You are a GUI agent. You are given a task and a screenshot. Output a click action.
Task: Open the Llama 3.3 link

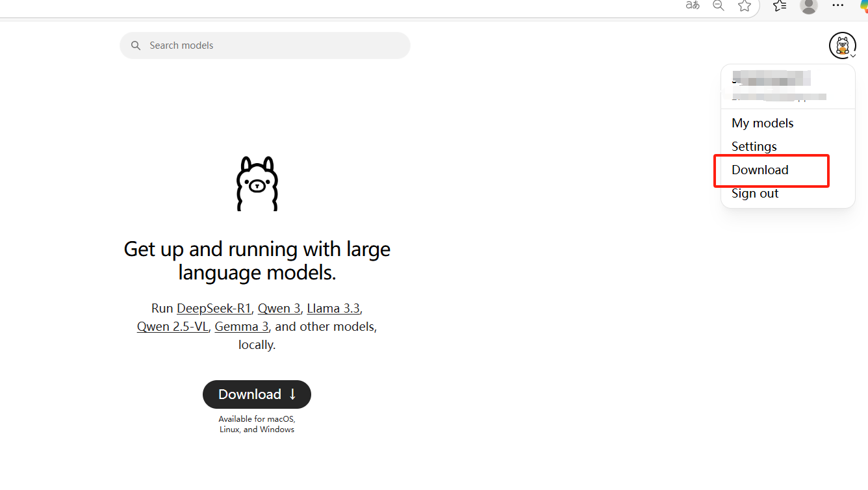point(333,308)
